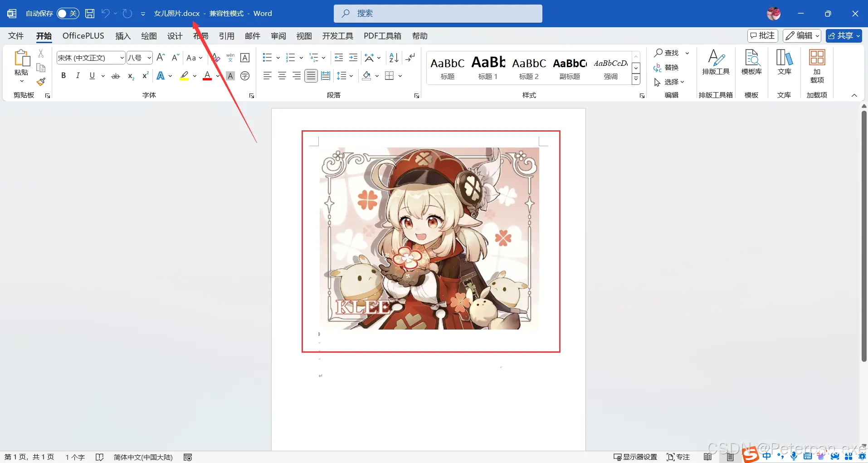This screenshot has height=463, width=868.
Task: Apply subscript formatting
Action: pos(131,76)
